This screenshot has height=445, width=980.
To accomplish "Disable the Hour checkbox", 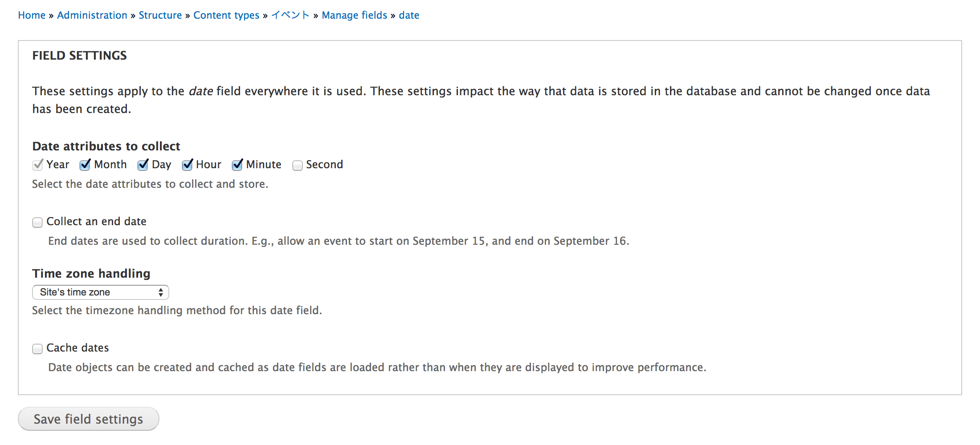I will point(187,165).
